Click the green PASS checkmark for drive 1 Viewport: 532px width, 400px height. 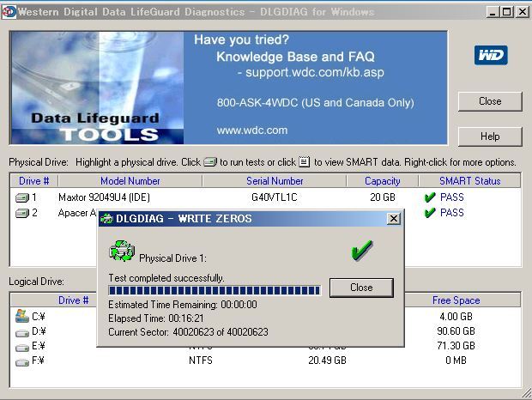(430, 197)
